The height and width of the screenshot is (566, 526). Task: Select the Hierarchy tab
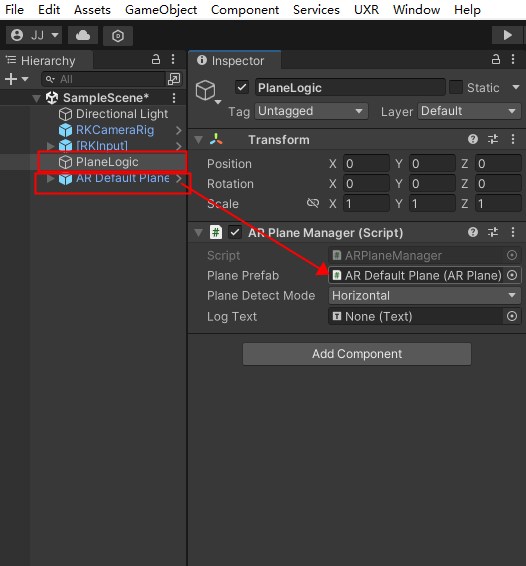point(47,60)
